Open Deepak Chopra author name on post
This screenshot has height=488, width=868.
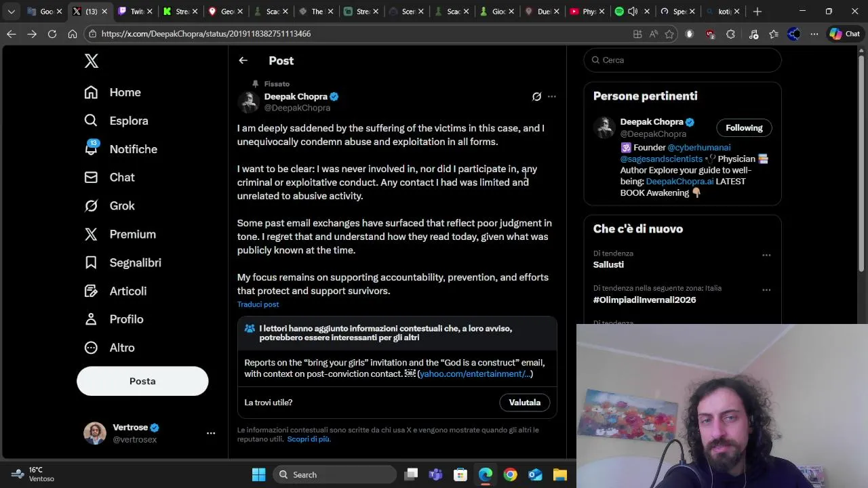(x=296, y=96)
